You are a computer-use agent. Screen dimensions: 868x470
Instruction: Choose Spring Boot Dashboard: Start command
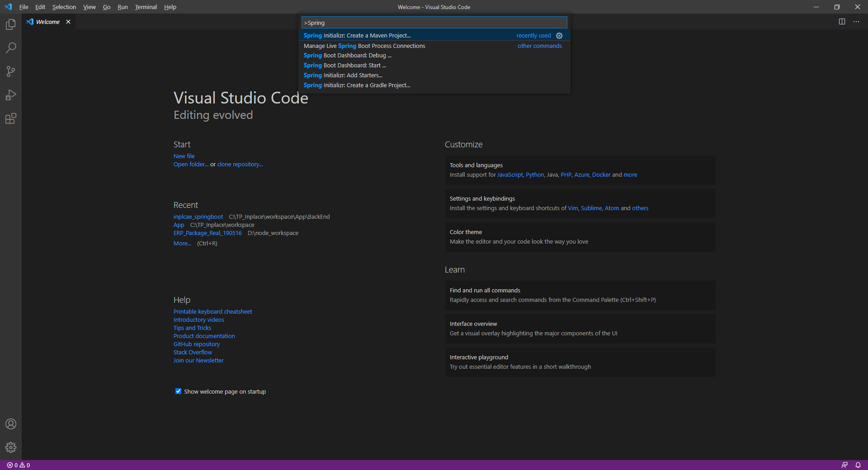point(434,66)
